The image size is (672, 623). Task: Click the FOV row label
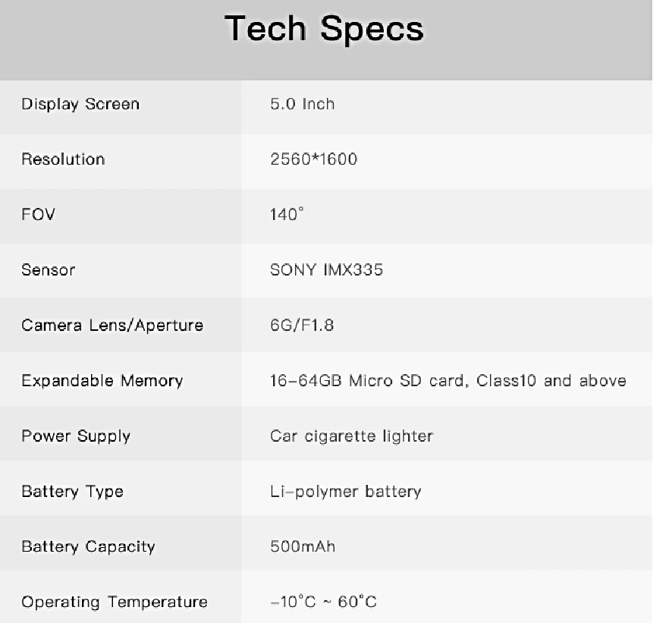tap(39, 215)
